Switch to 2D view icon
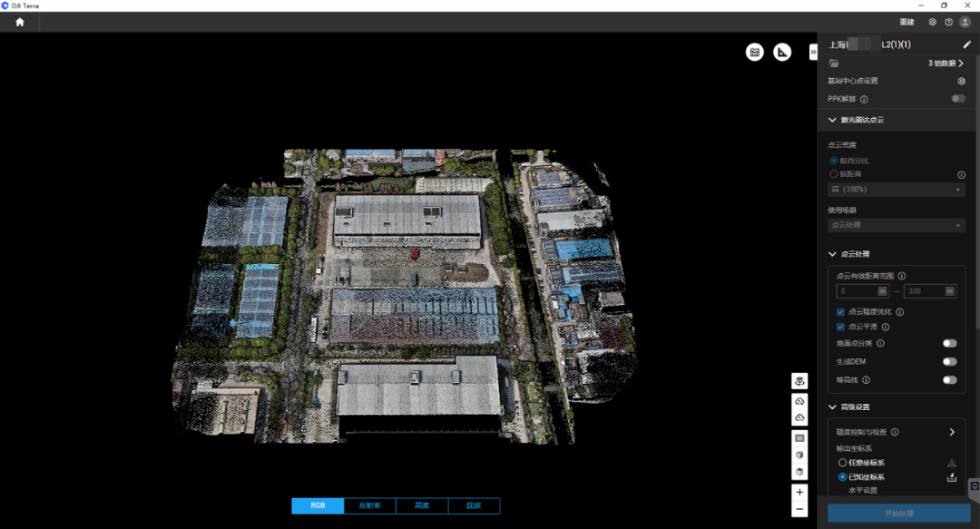980x529 pixels. pyautogui.click(x=799, y=438)
